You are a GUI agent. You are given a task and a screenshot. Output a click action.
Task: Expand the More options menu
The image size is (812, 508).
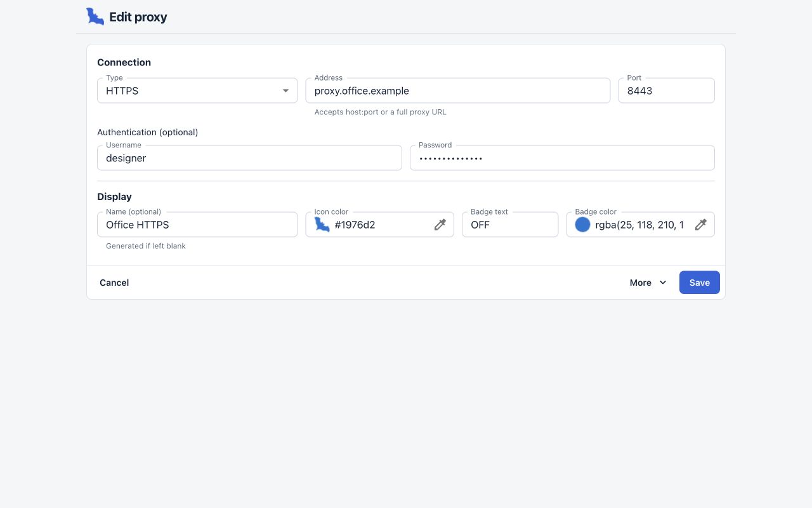tap(648, 283)
